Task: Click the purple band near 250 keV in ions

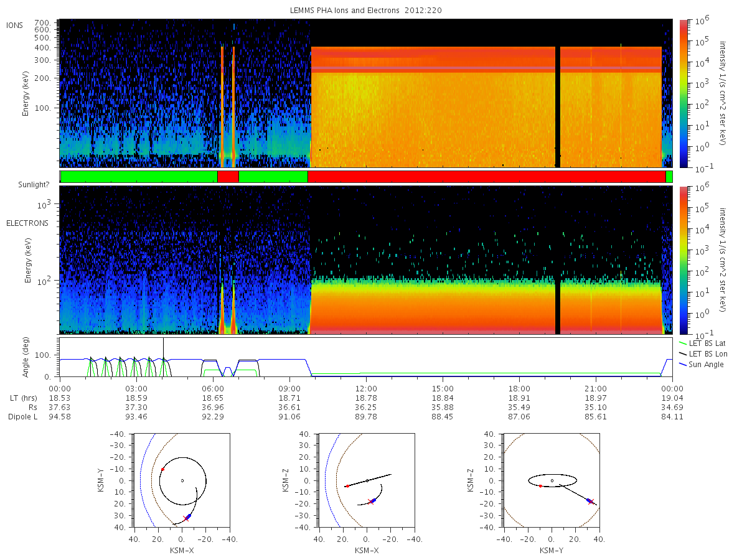Action: click(486, 68)
